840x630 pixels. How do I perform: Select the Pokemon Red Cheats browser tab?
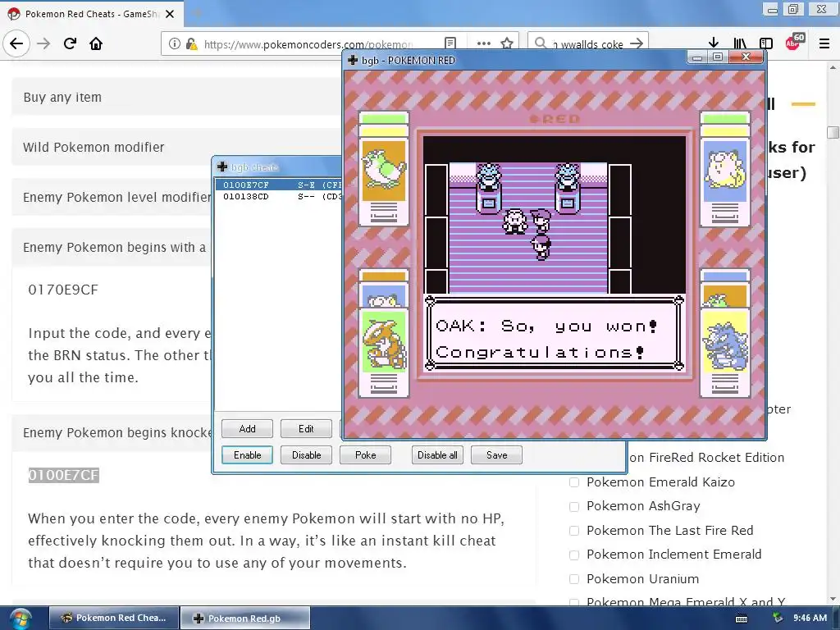(x=91, y=14)
